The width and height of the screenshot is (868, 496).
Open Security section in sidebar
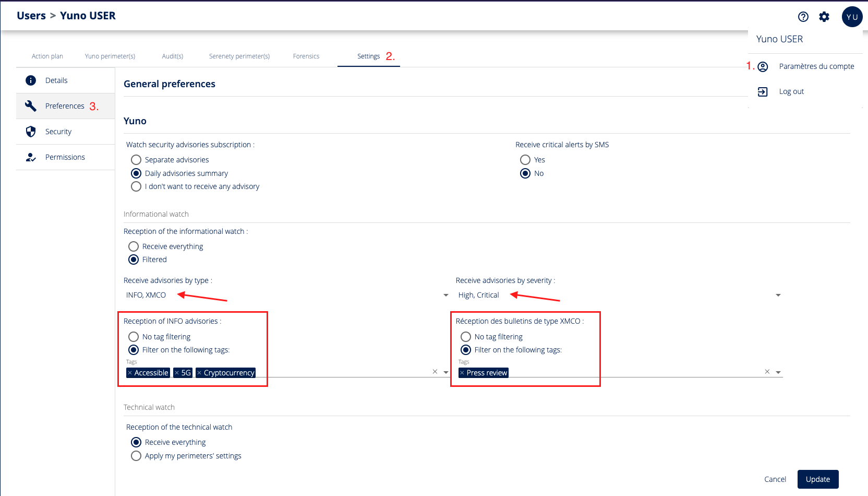58,132
